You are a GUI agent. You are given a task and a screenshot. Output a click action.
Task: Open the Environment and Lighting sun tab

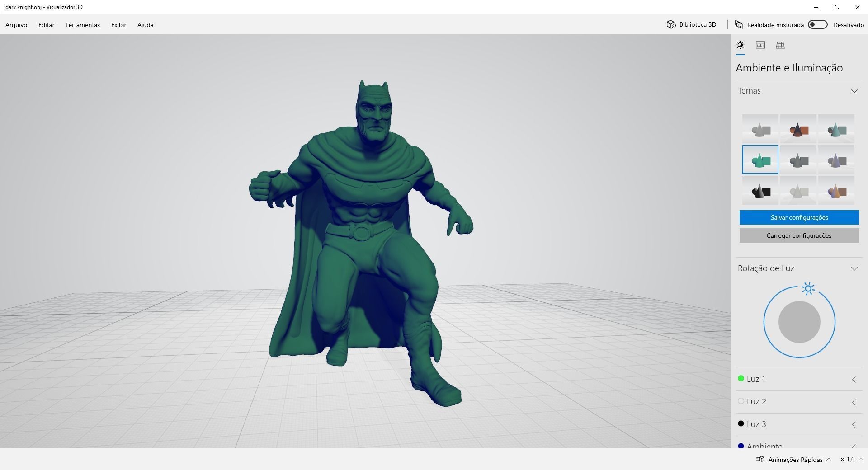tap(740, 45)
